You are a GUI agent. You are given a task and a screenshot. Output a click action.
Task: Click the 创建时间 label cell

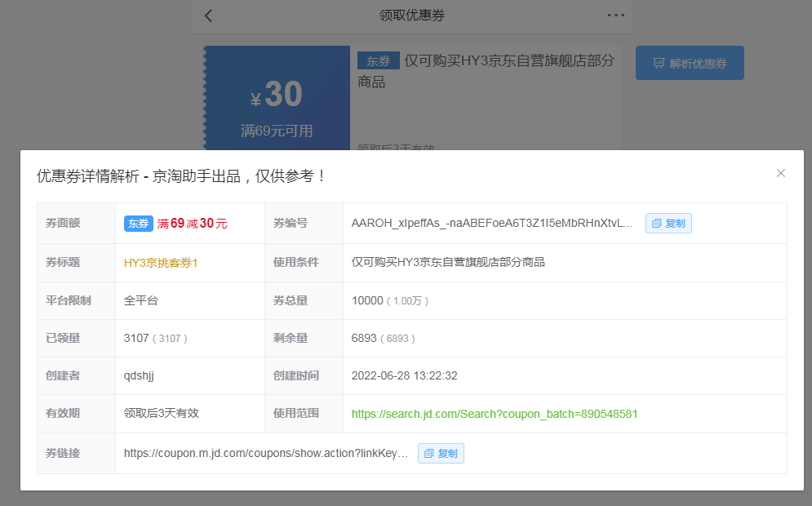tap(304, 375)
